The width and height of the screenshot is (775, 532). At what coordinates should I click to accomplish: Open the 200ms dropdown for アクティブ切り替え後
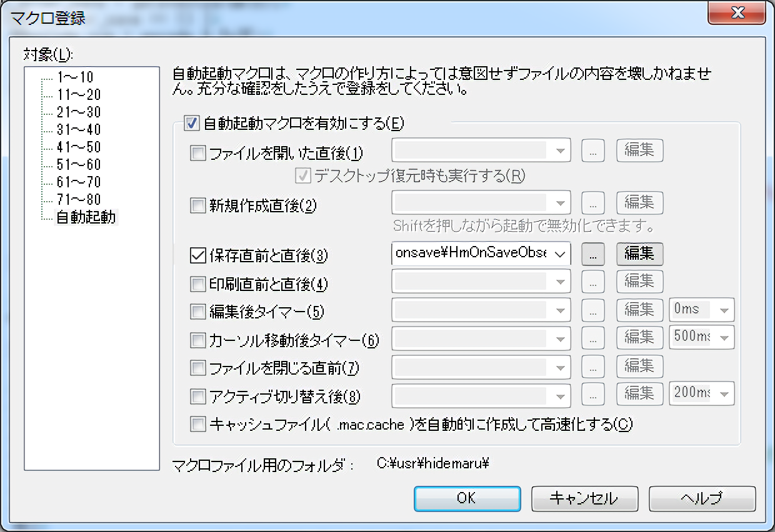724,395
